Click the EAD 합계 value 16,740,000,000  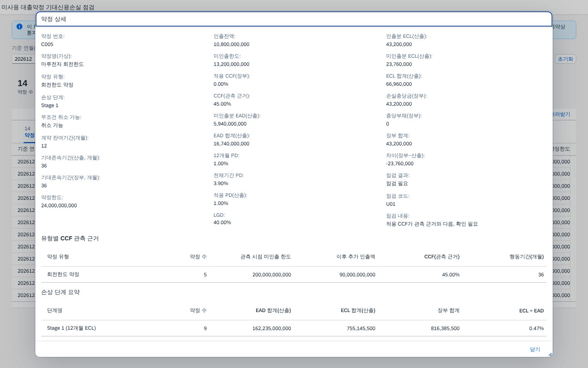(232, 144)
